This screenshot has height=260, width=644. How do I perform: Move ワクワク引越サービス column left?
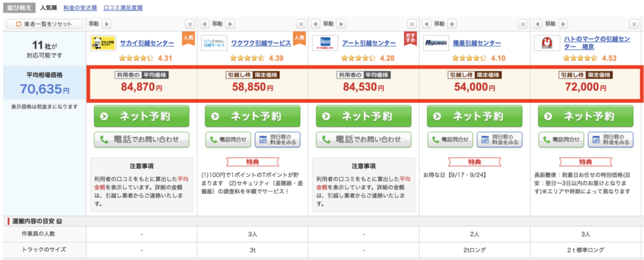(204, 25)
